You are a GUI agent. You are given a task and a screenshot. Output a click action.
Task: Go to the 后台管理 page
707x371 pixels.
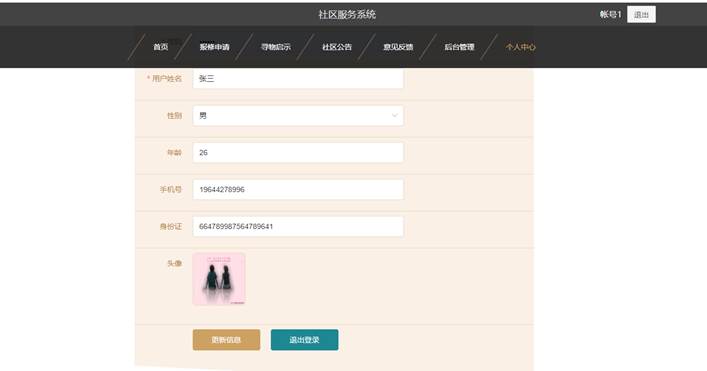[x=459, y=47]
